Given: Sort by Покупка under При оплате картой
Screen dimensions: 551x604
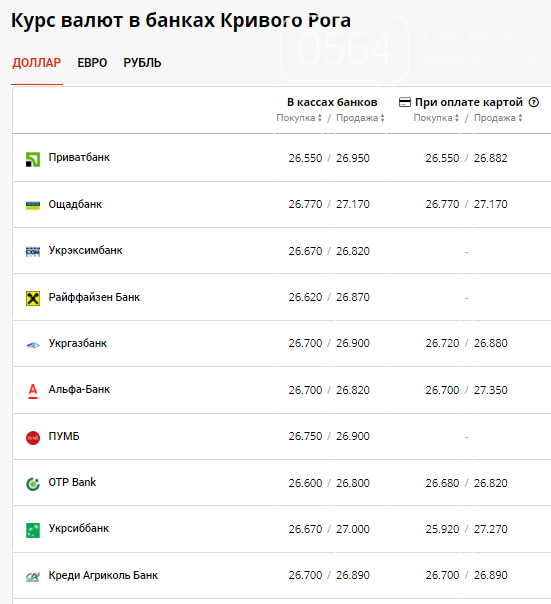Looking at the screenshot, I should coord(436,118).
